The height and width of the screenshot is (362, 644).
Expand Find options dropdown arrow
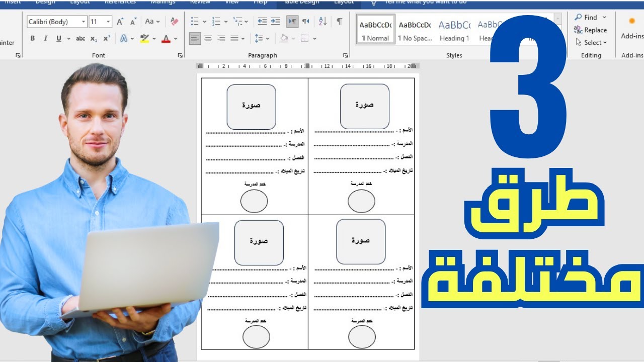point(604,18)
